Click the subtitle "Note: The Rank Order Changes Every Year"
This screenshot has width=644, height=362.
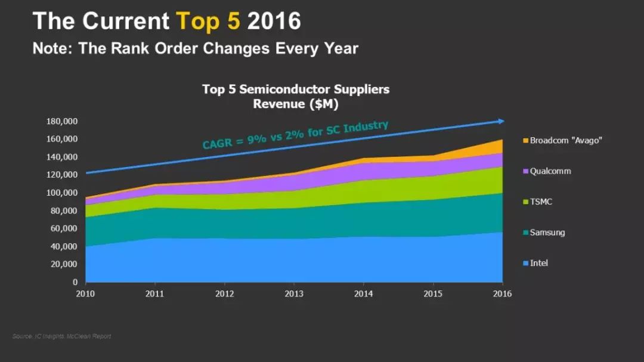[x=196, y=48]
